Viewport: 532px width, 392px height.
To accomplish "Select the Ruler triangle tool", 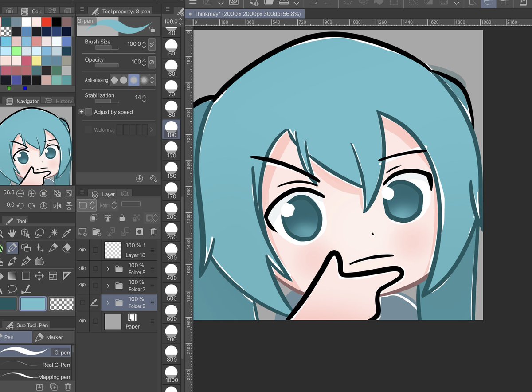I will pyautogui.click(x=67, y=276).
